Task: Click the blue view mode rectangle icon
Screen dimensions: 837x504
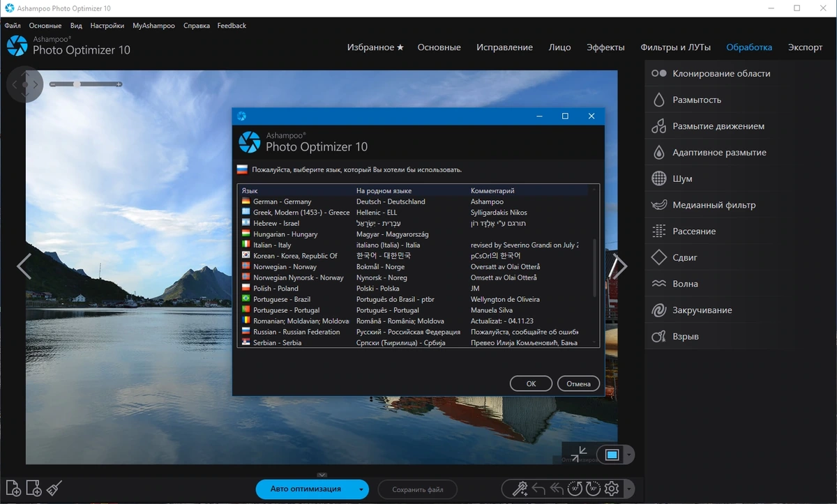Action: pyautogui.click(x=612, y=455)
